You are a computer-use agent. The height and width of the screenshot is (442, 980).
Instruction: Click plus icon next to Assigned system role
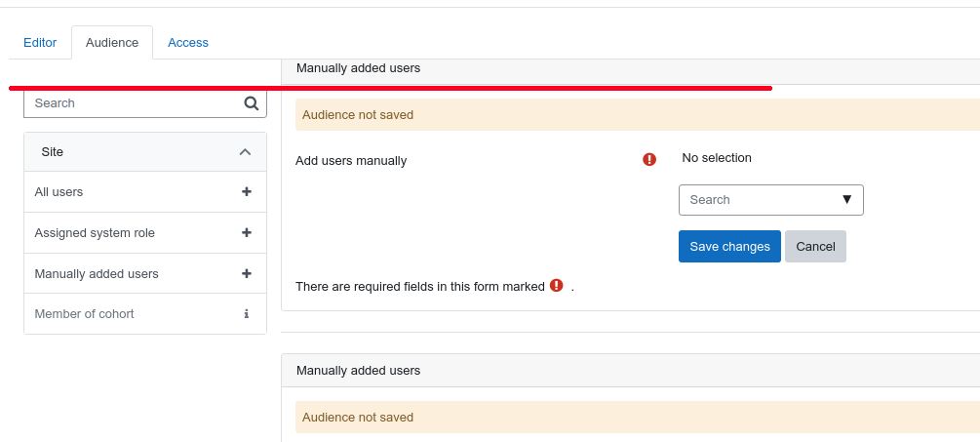coord(247,232)
